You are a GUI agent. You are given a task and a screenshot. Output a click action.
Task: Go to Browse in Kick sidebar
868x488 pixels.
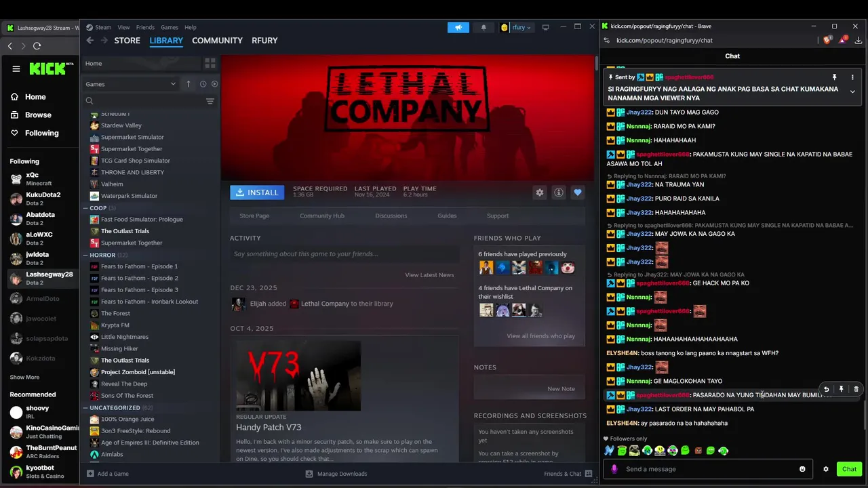pos(38,115)
